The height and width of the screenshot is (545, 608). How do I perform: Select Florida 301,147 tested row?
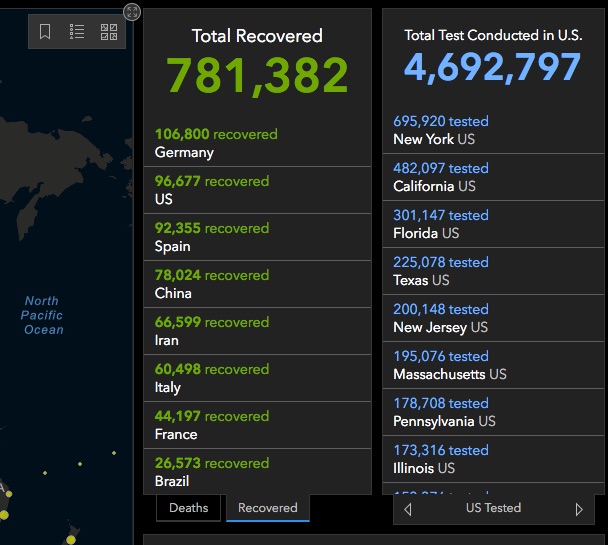493,224
